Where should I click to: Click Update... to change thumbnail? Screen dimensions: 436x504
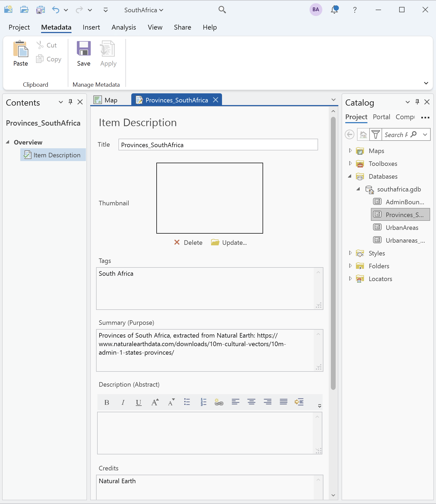229,242
